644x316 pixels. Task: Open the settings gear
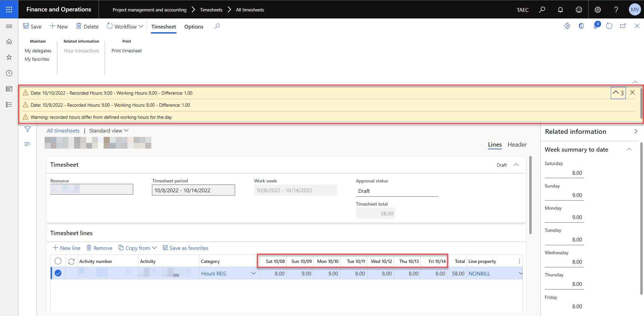(598, 10)
